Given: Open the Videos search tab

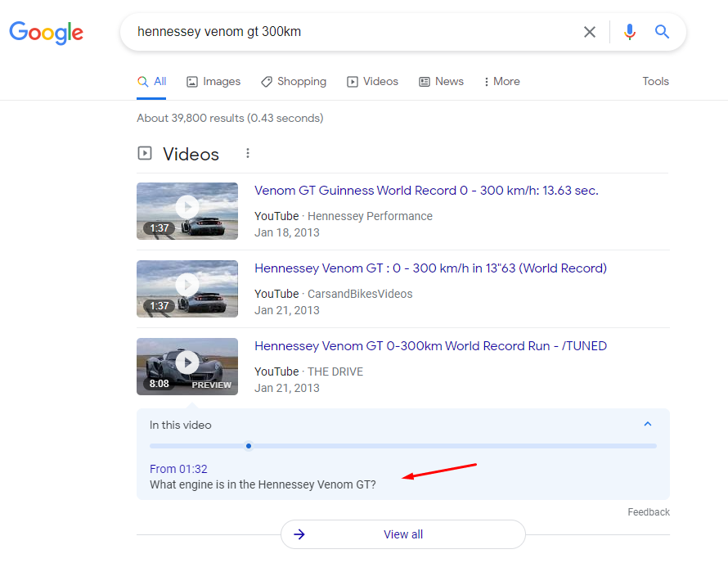Looking at the screenshot, I should [373, 82].
